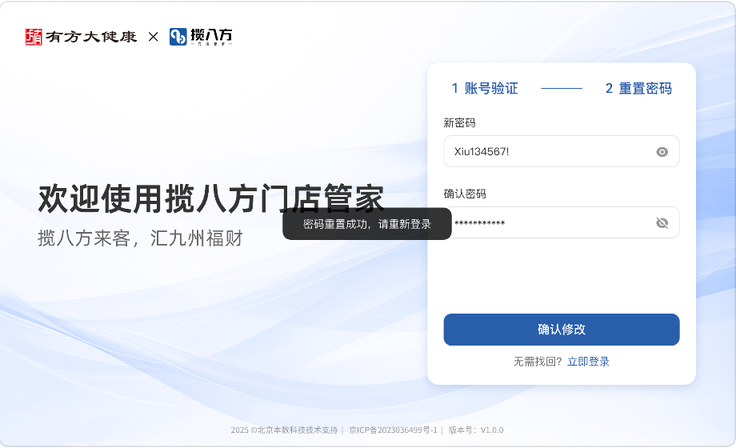Screen dimensions: 736x448
Task: Click the 新密码 field label
Action: [x=460, y=123]
